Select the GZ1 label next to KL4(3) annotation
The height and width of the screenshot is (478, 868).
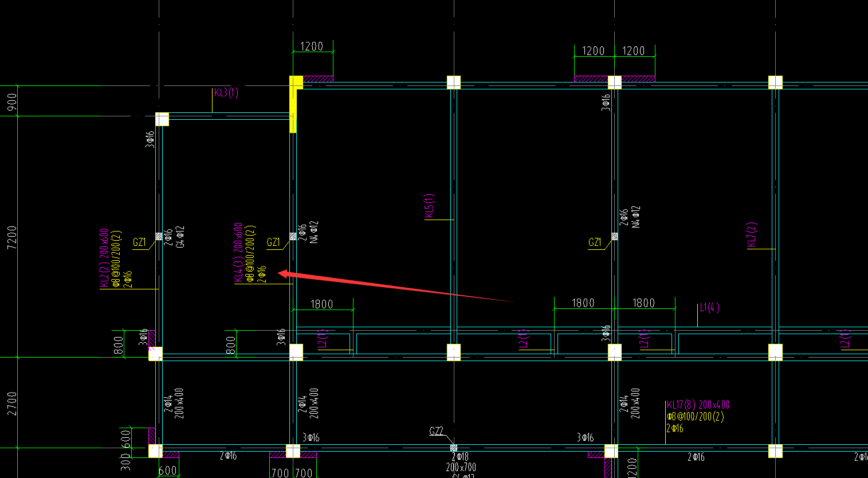tap(273, 242)
